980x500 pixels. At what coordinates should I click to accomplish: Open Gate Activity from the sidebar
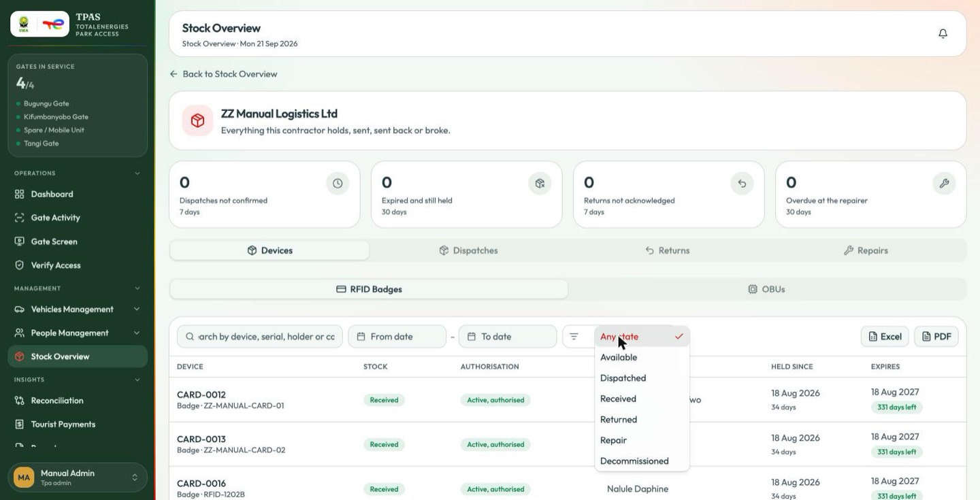78,218
